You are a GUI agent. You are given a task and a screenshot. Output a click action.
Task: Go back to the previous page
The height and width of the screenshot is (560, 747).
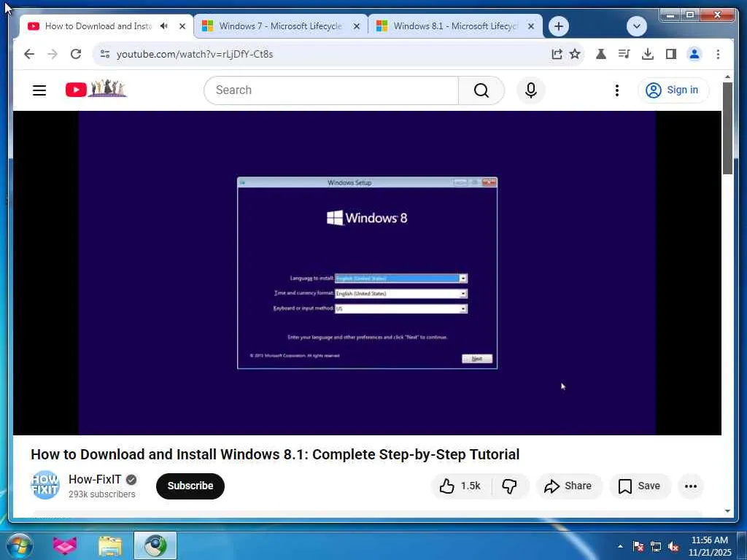29,54
